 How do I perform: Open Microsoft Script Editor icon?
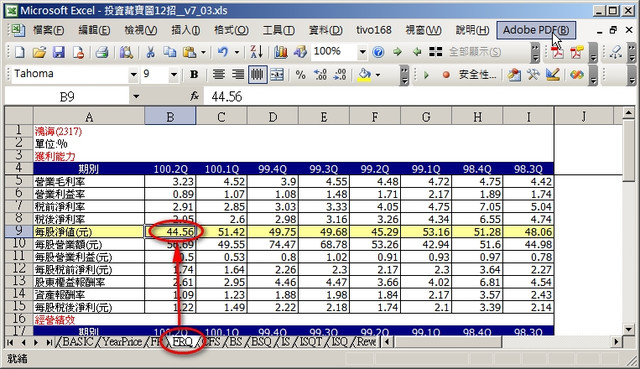(577, 75)
